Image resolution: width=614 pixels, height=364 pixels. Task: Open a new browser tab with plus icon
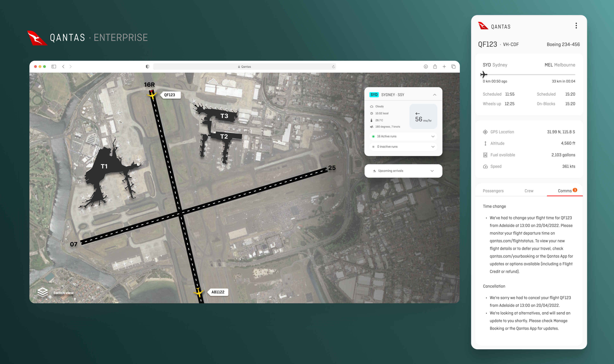(x=444, y=66)
